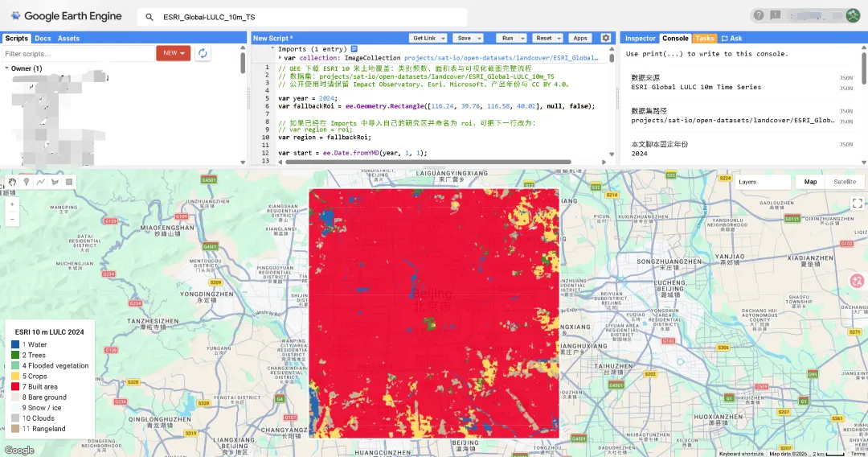The image size is (868, 457).
Task: Switch to the Assets tab
Action: click(x=68, y=39)
